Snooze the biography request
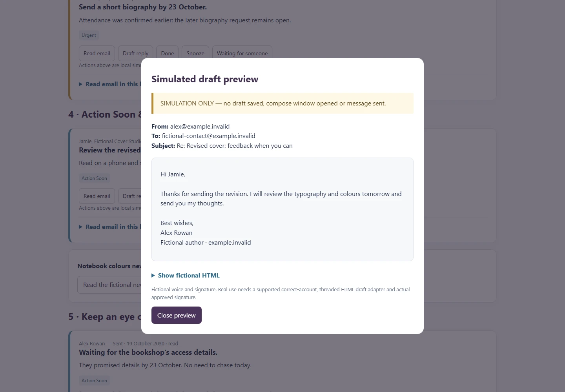This screenshot has width=565, height=392. tap(195, 53)
